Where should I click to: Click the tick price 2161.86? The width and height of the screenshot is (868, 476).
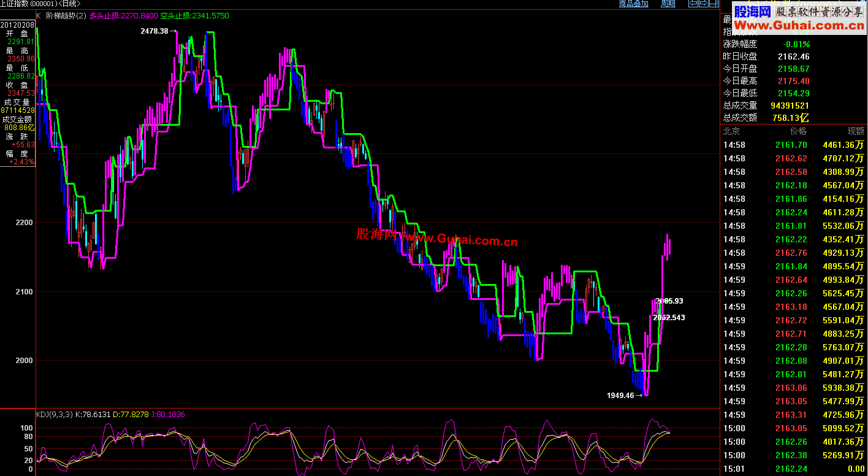[x=791, y=199]
